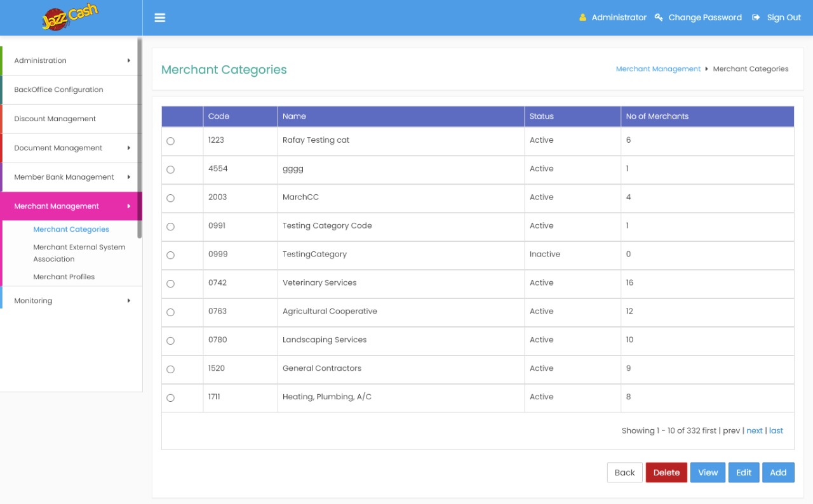Screen dimensions: 813x504
Task: Select the General Contractors radio button
Action: (170, 369)
